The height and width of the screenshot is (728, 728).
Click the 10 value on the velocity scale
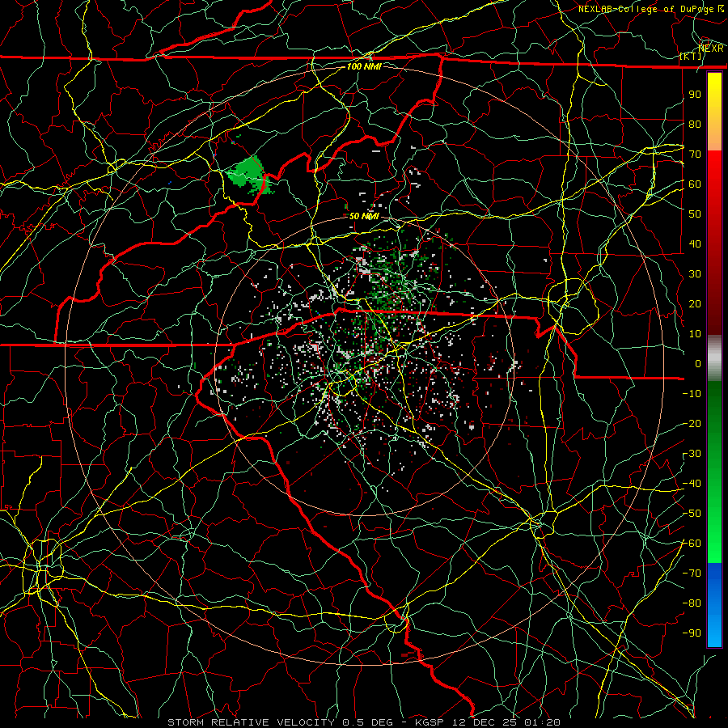(695, 333)
